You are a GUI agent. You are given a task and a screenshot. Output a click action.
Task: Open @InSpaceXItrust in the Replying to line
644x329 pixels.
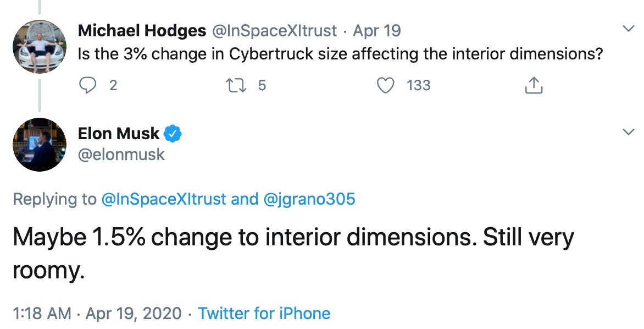164,199
